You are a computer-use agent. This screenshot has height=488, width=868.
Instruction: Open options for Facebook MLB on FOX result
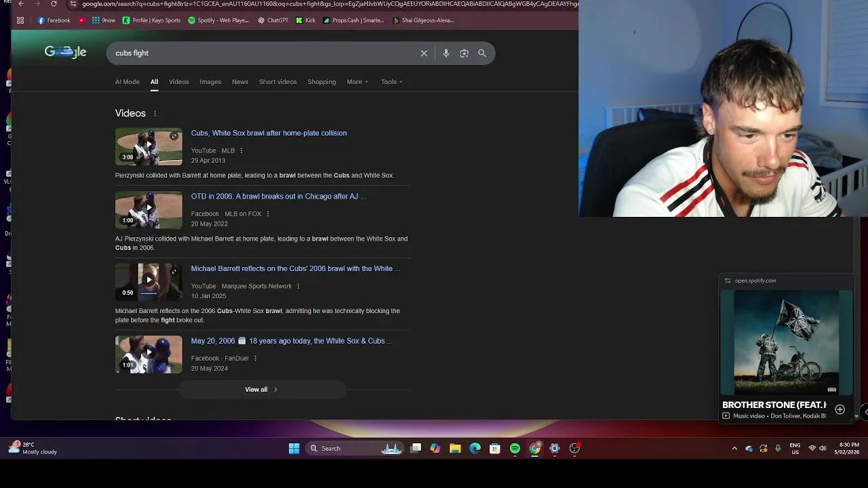pyautogui.click(x=268, y=213)
